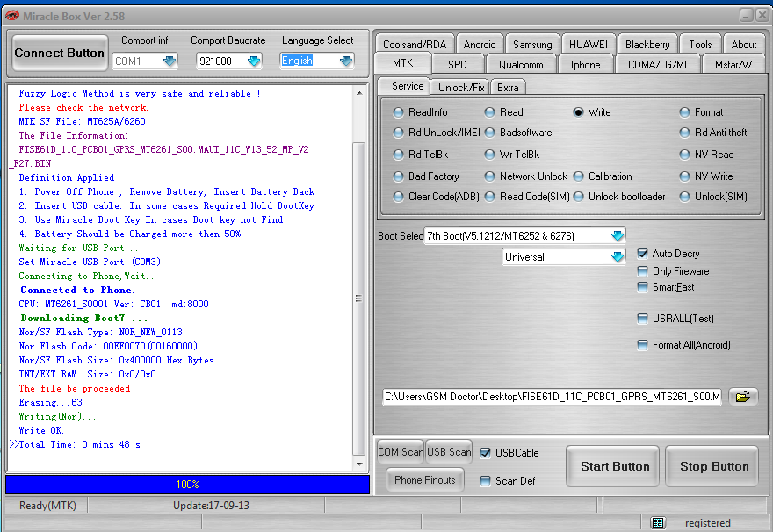The image size is (773, 532).
Task: Open the About tab
Action: (x=743, y=44)
